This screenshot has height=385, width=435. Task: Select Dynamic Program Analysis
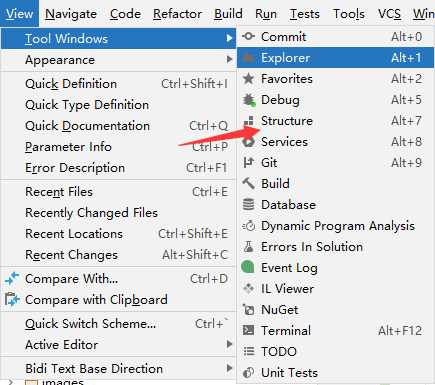[336, 226]
